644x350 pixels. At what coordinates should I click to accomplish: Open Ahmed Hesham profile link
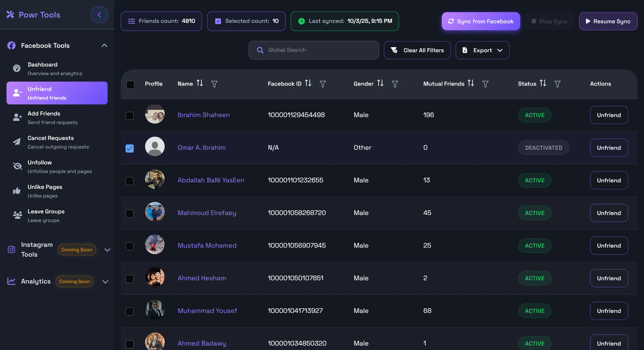(x=202, y=278)
